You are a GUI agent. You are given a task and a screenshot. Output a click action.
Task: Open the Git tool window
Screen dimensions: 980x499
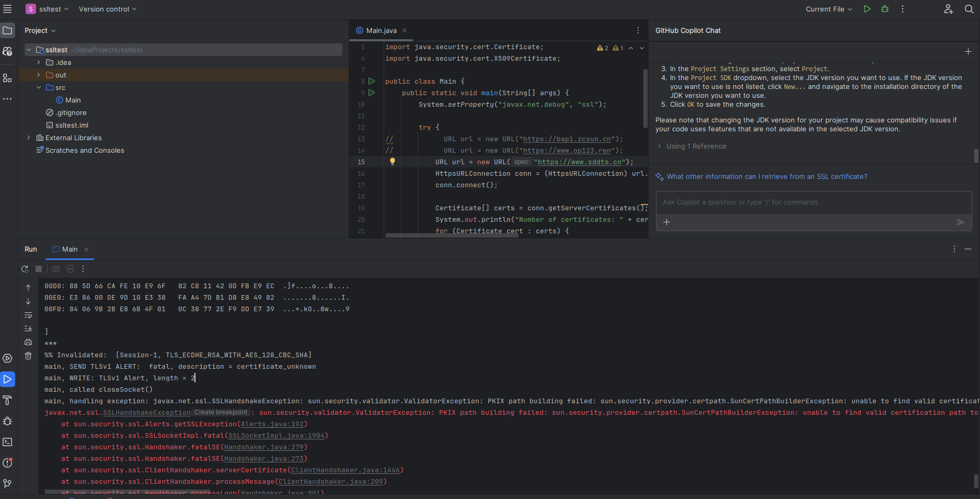point(7,484)
